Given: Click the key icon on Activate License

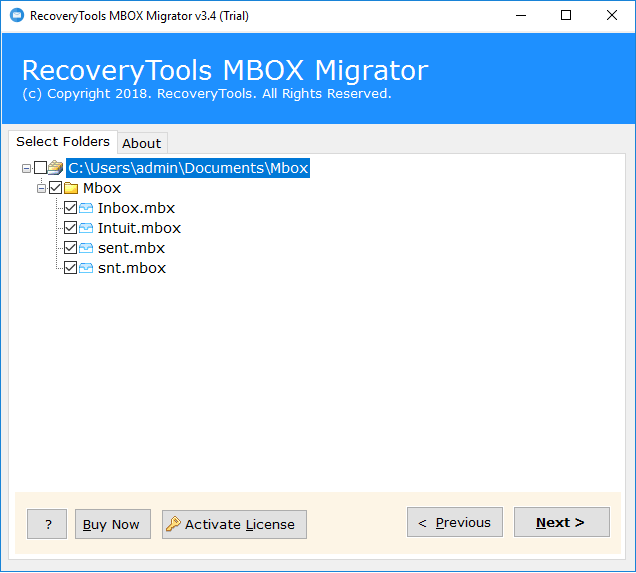Looking at the screenshot, I should coord(173,524).
